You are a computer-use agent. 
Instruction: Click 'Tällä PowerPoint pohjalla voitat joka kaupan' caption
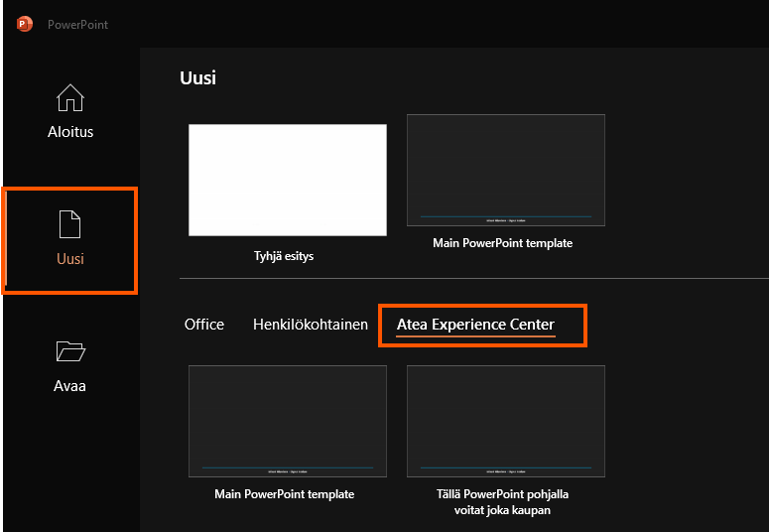pos(502,502)
